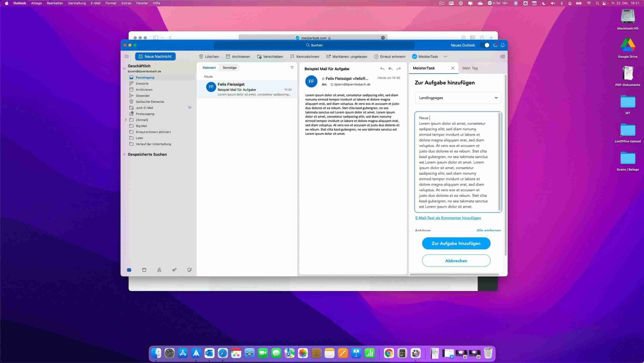The image size is (644, 363).
Task: Click the Zur Aufgabe hinzufügen button
Action: coord(456,243)
